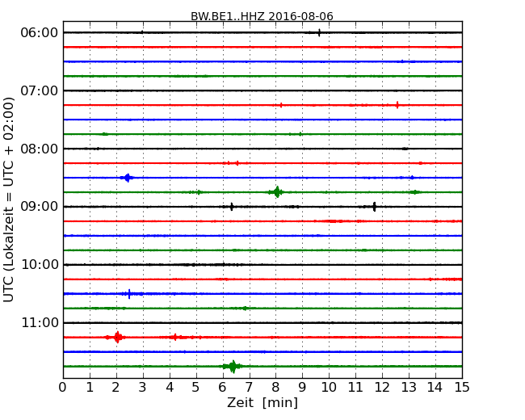
Task: Select the 10:00 time label
Action: [40, 265]
